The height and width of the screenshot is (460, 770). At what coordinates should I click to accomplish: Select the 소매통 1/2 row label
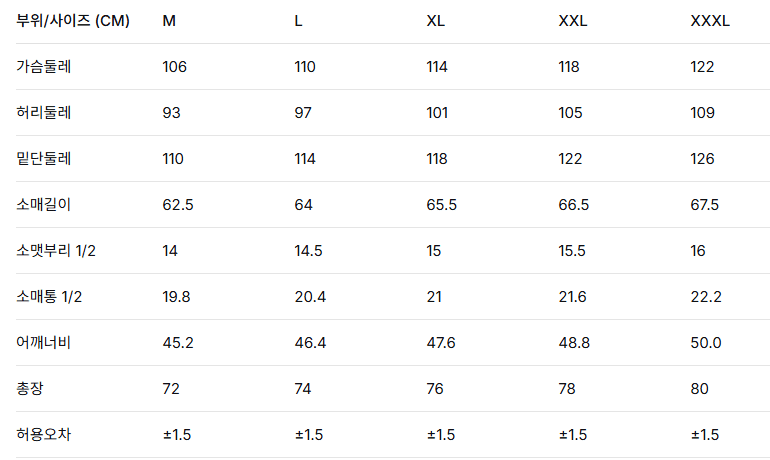pos(50,297)
